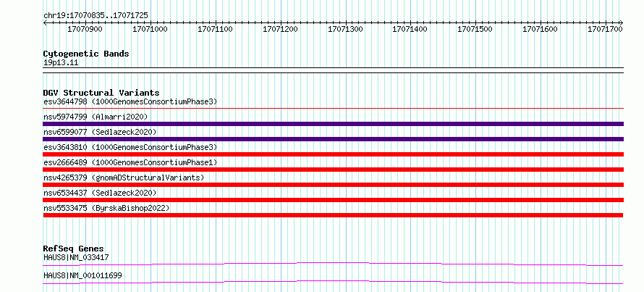Open variant nsv5974799 (Almarri2020) label

pyautogui.click(x=96, y=117)
